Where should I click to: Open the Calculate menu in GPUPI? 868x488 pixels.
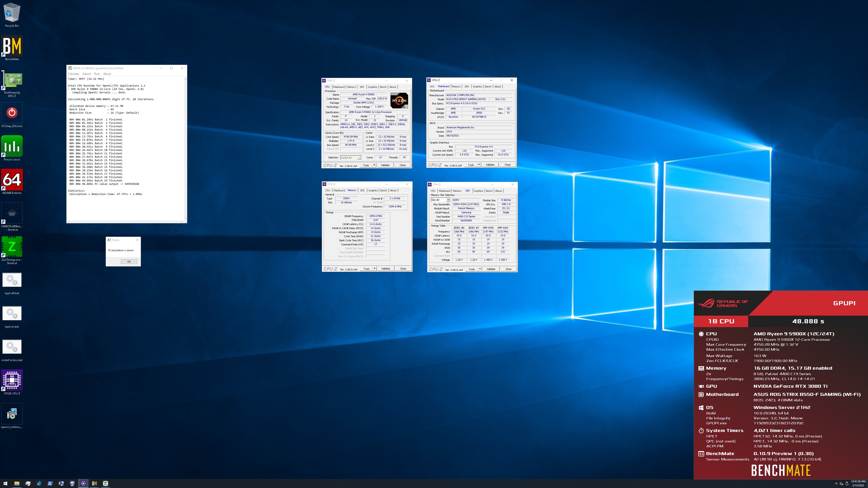coord(73,74)
